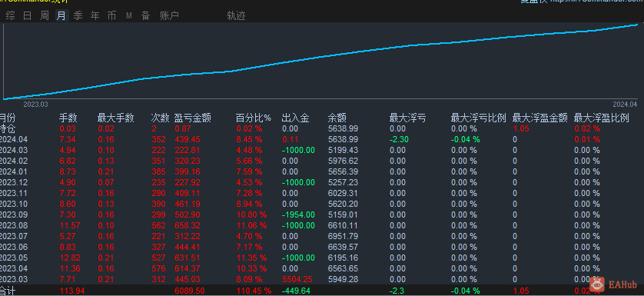The image size is (644, 296).
Task: Click percentage cell 11.06 %
Action: [251, 225]
